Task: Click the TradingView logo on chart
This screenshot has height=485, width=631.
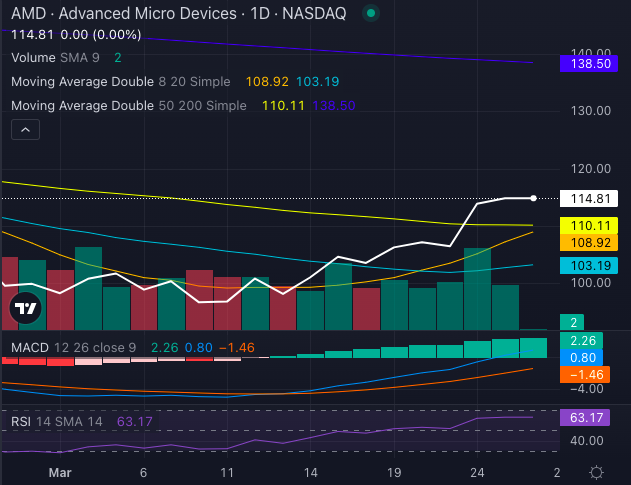Action: coord(25,311)
